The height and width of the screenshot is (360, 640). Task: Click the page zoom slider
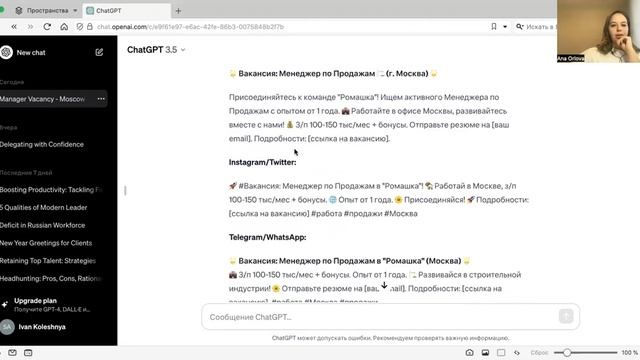[x=585, y=353]
